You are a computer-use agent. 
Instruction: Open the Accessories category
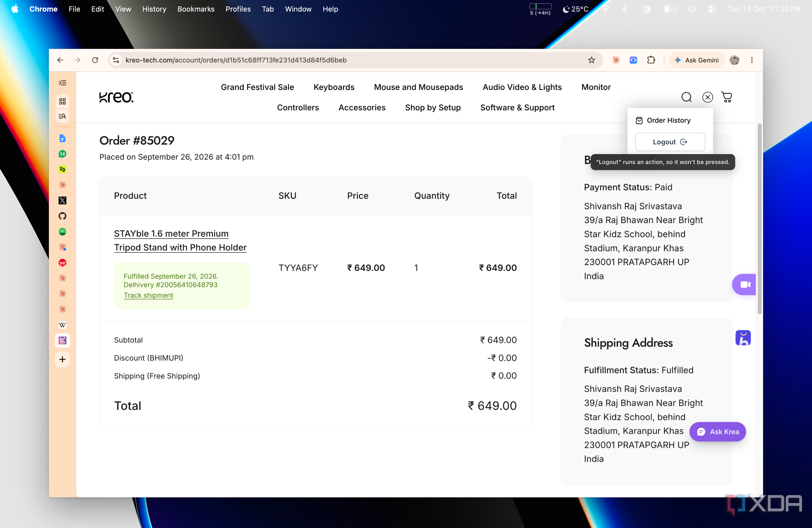362,108
